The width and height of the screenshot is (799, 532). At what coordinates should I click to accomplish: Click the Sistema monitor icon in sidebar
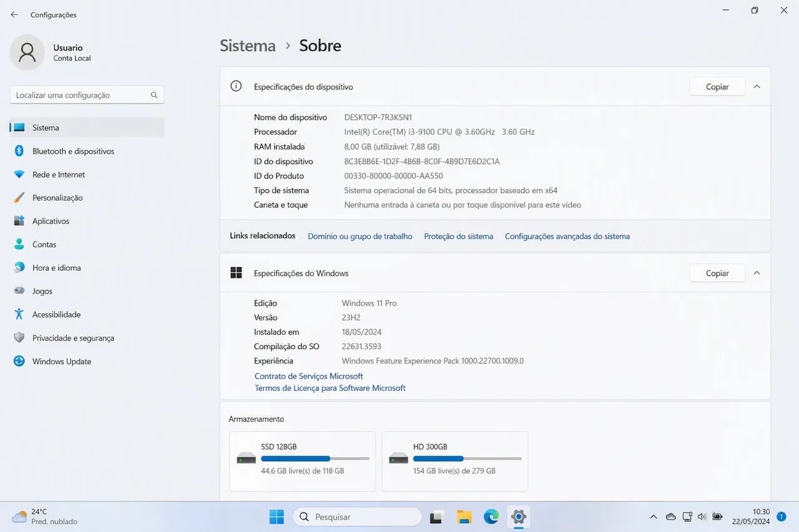[x=19, y=127]
